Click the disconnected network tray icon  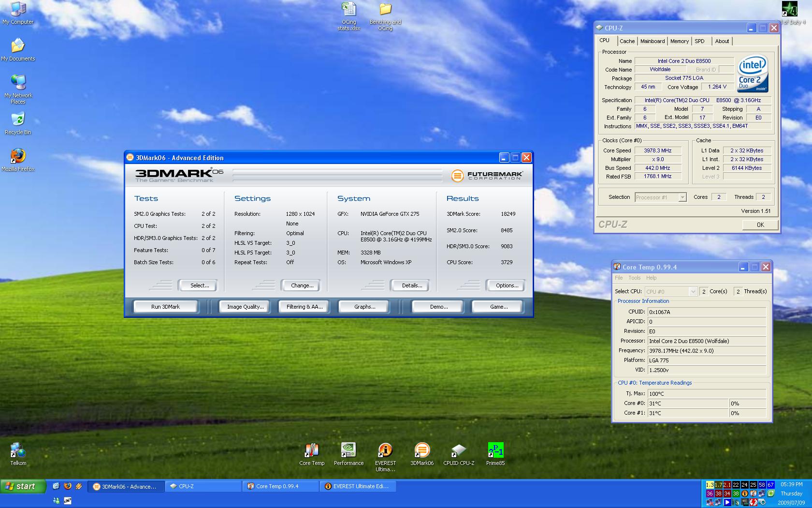(710, 502)
